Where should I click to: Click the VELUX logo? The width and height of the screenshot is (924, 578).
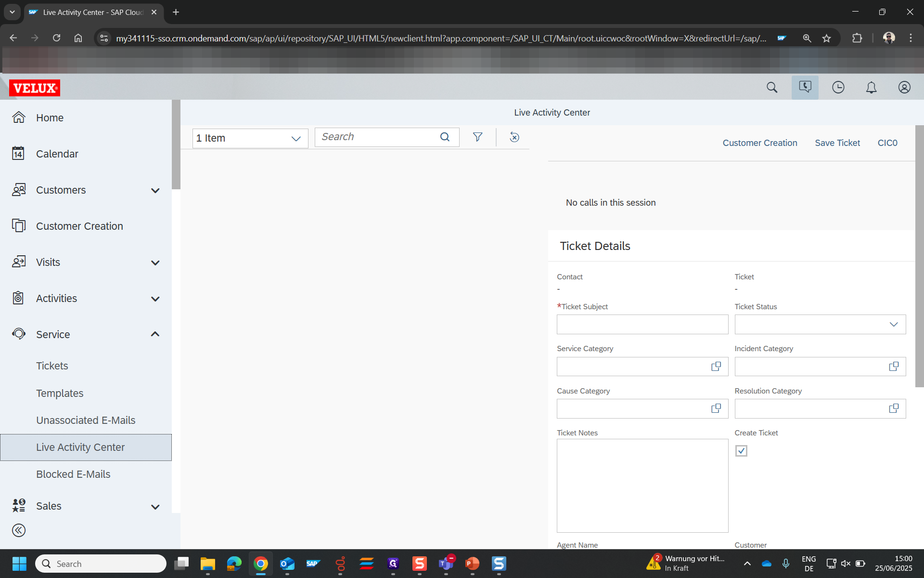pos(35,88)
